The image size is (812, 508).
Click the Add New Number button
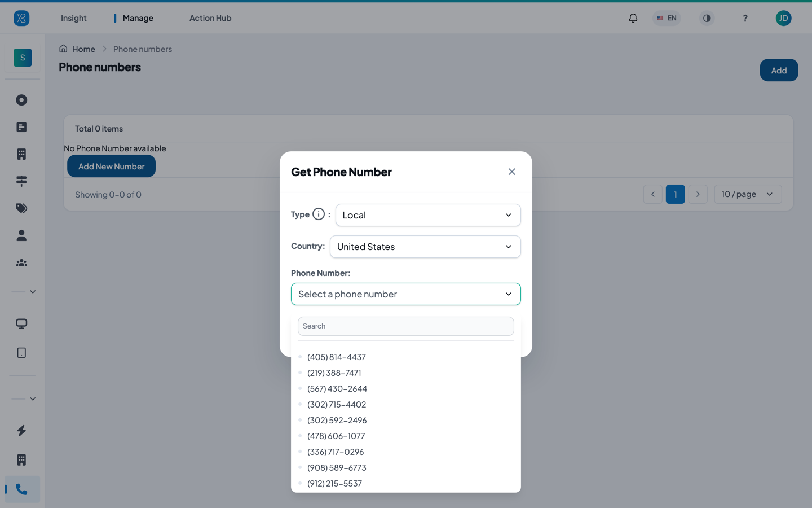[112, 167]
